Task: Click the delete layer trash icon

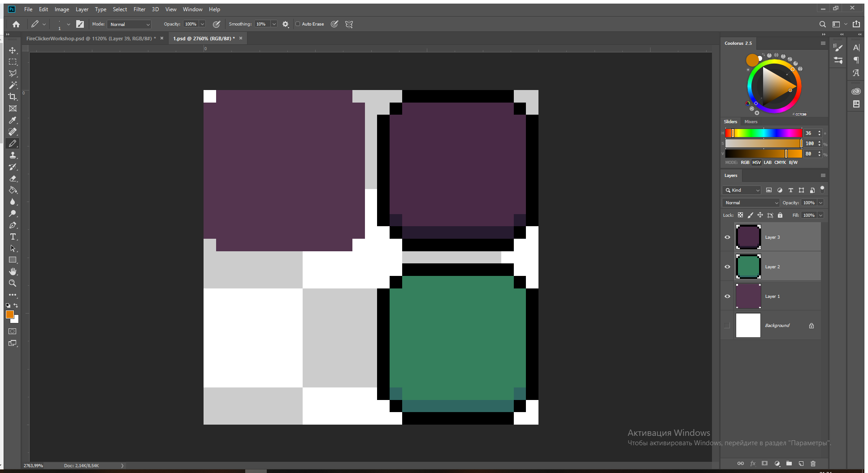Action: point(813,464)
